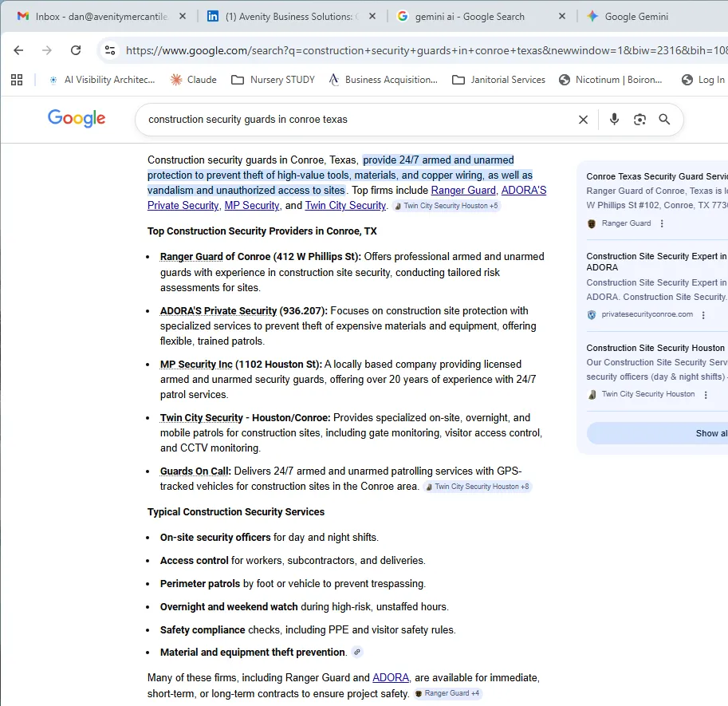This screenshot has width=728, height=706.
Task: Click the browser forward arrow
Action: coord(47,50)
